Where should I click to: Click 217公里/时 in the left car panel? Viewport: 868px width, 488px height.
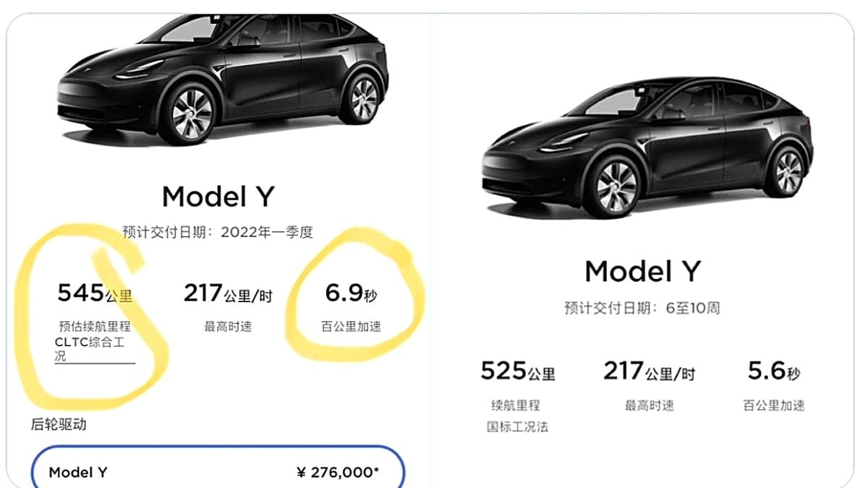pyautogui.click(x=229, y=294)
